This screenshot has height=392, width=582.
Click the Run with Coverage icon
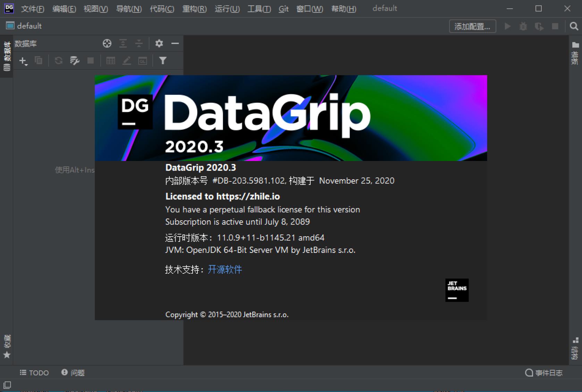[539, 26]
